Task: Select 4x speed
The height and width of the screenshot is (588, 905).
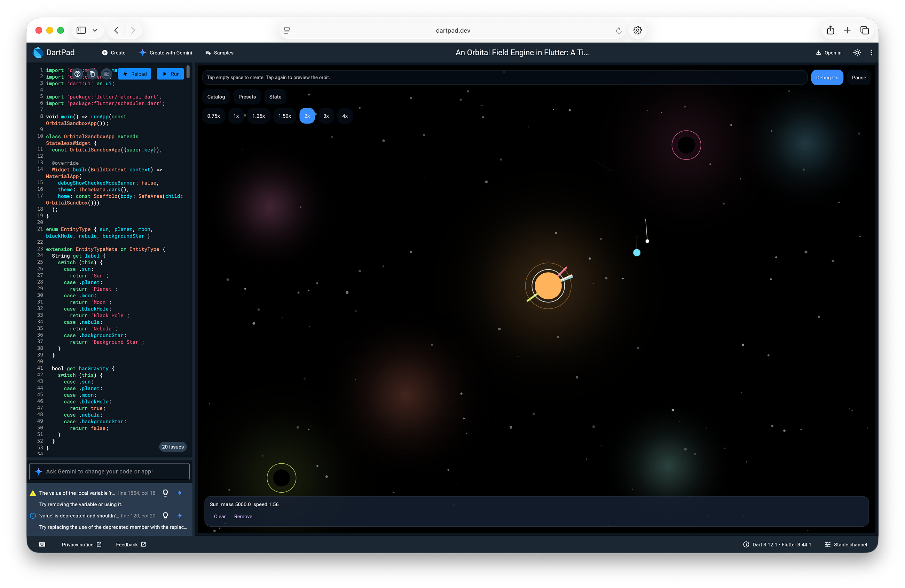Action: tap(345, 116)
